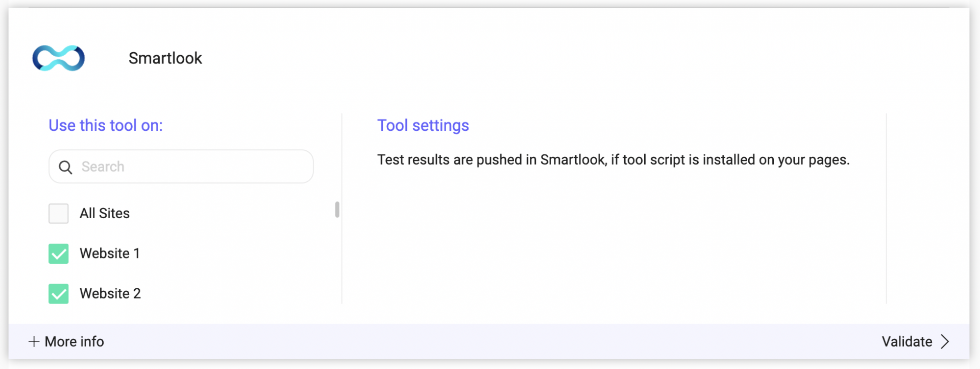Click the Website 1 label
Viewport: 980px width, 369px height.
click(110, 253)
